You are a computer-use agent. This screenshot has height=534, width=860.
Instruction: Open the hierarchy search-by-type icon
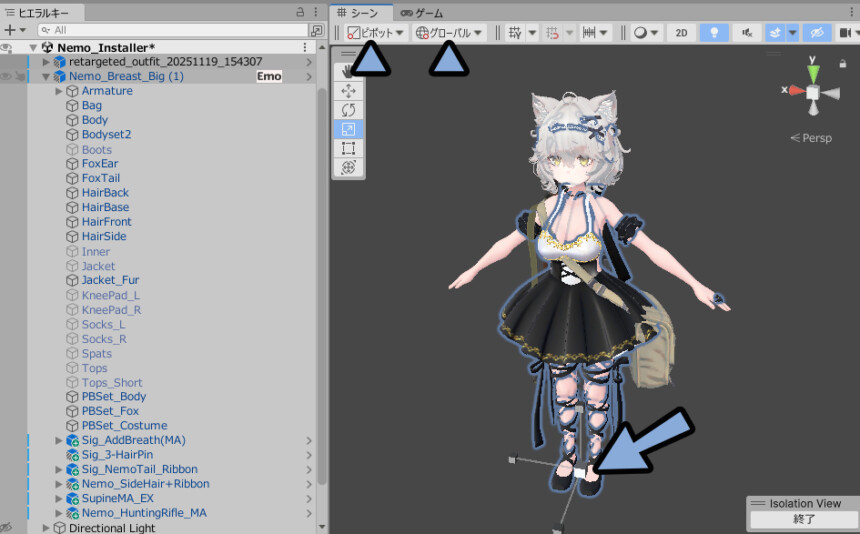[316, 31]
